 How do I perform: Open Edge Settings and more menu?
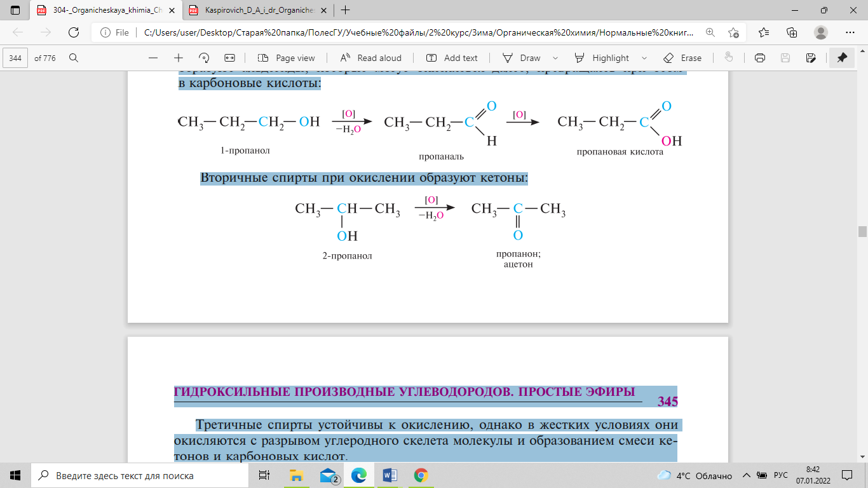(x=850, y=32)
